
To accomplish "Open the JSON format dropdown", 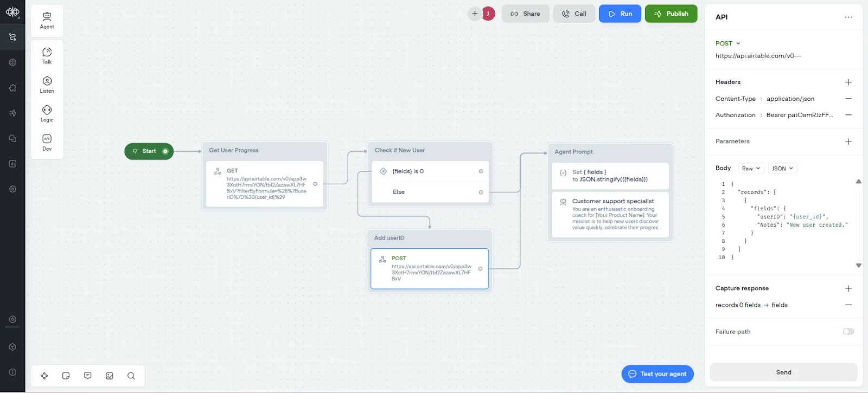I will [x=782, y=169].
